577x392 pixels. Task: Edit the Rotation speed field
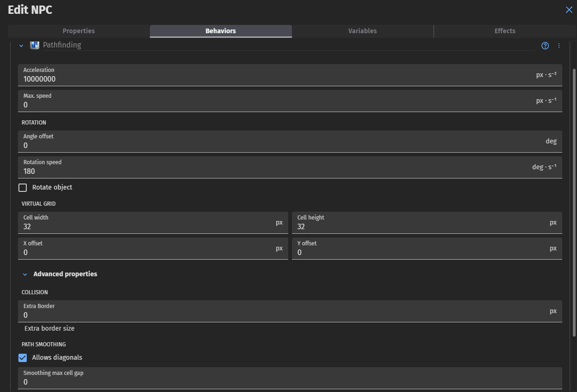tap(290, 167)
